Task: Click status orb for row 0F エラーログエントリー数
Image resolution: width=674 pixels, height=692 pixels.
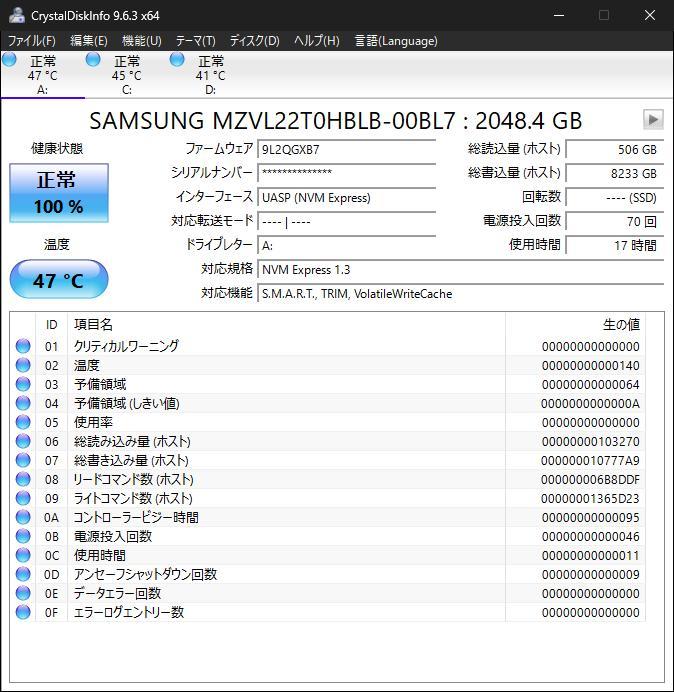Action: [23, 612]
